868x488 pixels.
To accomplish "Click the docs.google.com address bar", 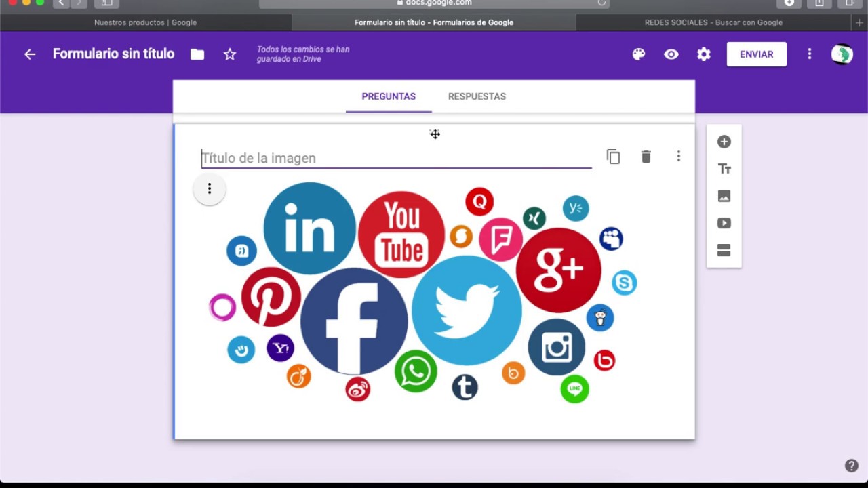I will [x=434, y=3].
